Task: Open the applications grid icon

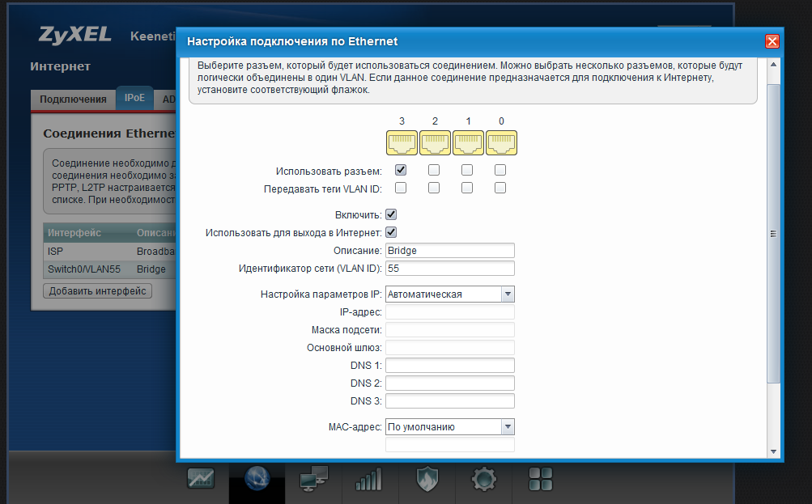Action: pyautogui.click(x=540, y=477)
